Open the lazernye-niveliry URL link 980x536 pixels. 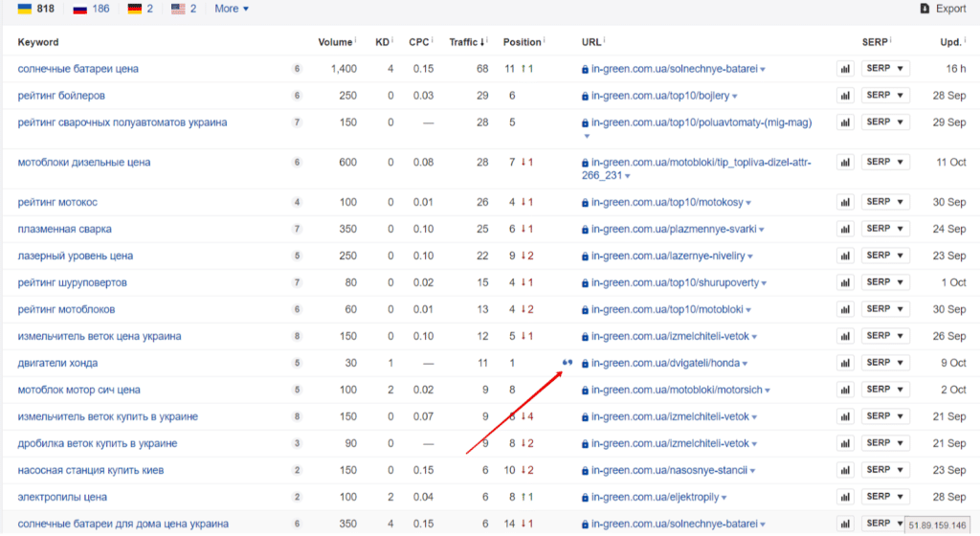tap(667, 257)
